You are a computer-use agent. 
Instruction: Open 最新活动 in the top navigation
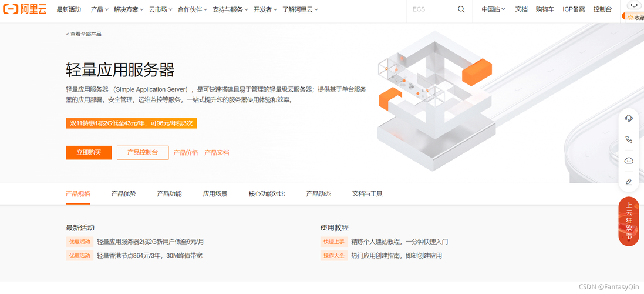[x=69, y=9]
